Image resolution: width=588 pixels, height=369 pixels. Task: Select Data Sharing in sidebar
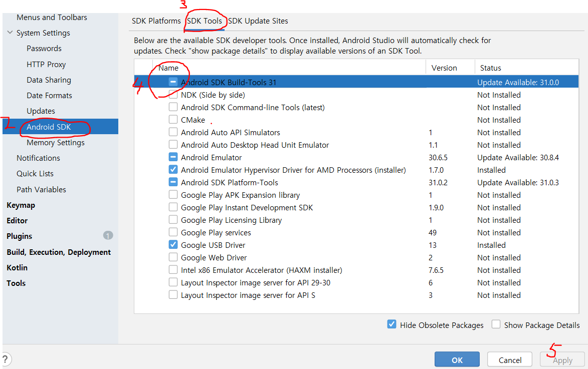pos(49,80)
